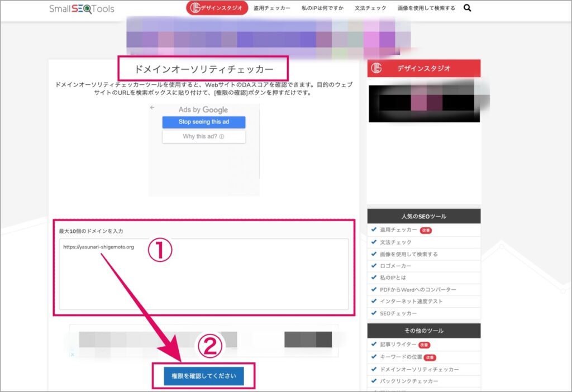Open sidebar link バックリンクチェッカー
Screen dimensions: 572x392
pyautogui.click(x=409, y=381)
